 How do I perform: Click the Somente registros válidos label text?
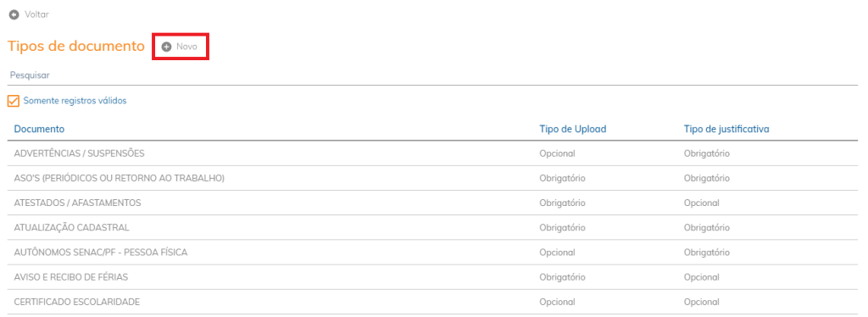(x=75, y=101)
